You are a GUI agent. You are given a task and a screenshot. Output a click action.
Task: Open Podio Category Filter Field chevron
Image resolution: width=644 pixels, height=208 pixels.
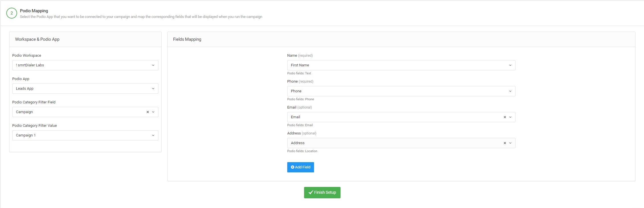153,112
